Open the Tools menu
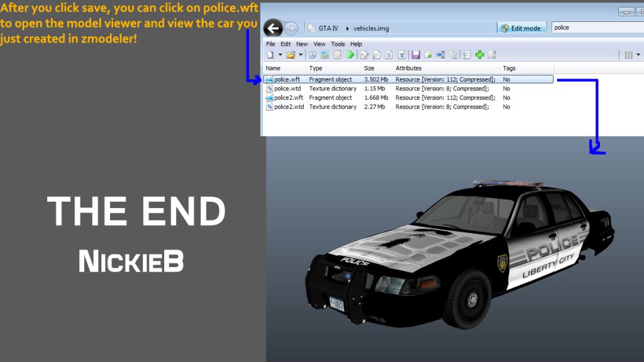 [x=338, y=44]
